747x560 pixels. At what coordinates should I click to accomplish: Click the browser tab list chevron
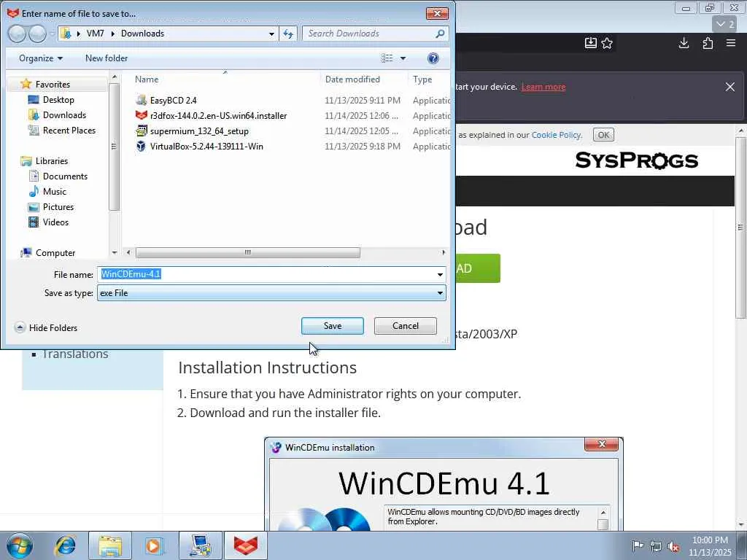pos(725,24)
